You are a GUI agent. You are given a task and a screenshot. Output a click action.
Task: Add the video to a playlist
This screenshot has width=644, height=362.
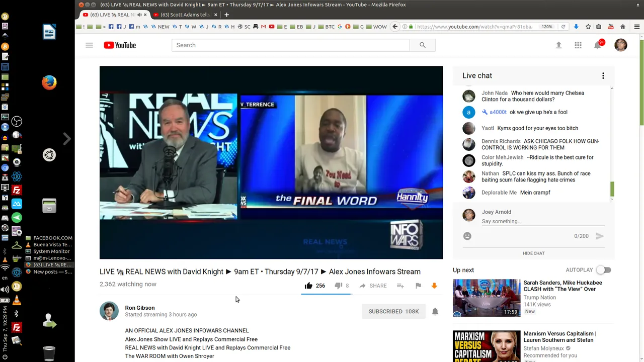(400, 286)
